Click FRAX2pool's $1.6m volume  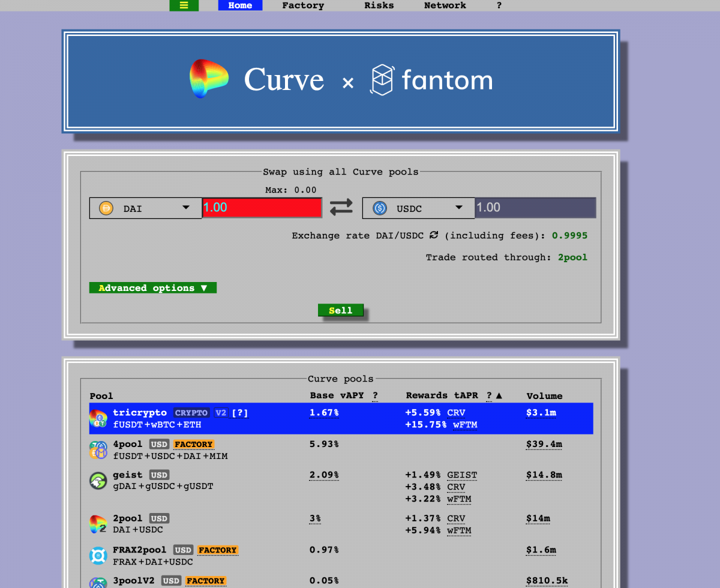541,550
